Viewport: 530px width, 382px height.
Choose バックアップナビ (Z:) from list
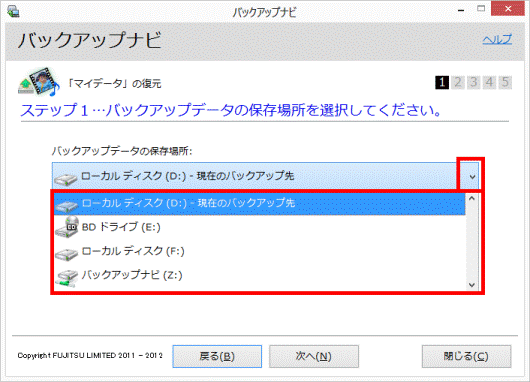click(x=260, y=276)
